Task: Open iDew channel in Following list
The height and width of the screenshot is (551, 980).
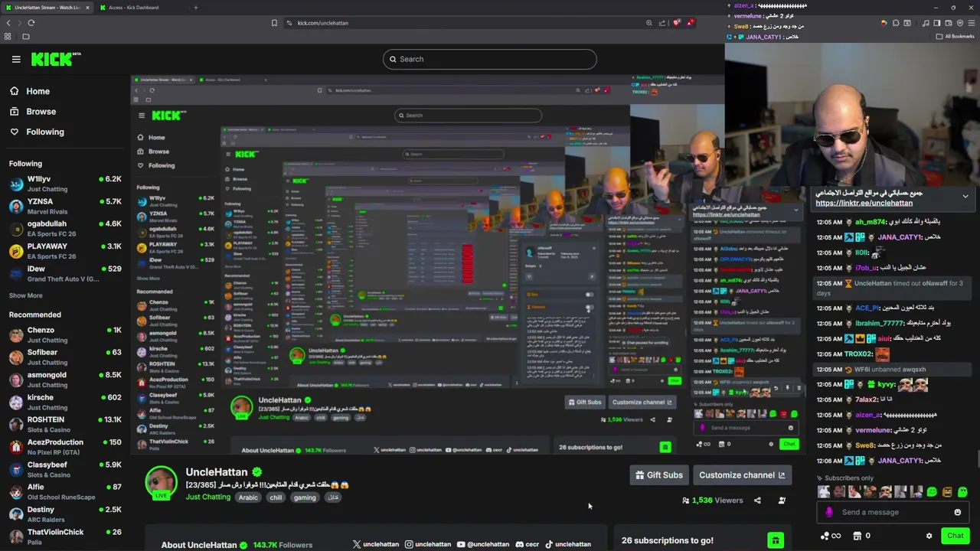Action: click(x=65, y=273)
